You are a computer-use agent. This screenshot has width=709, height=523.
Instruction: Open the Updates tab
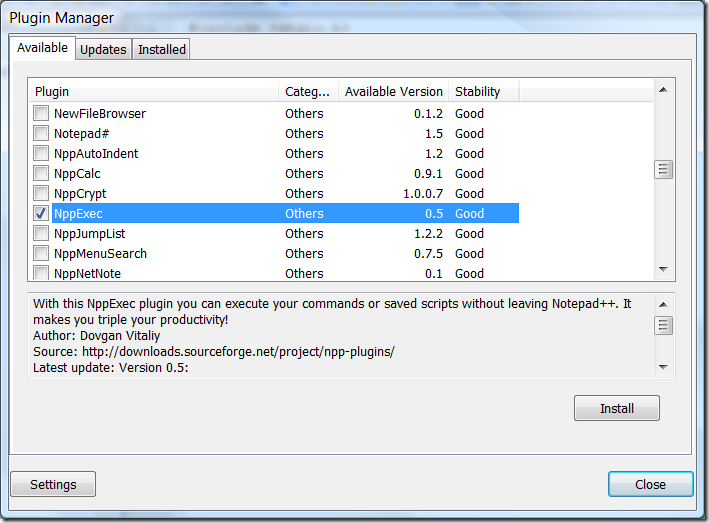click(103, 49)
